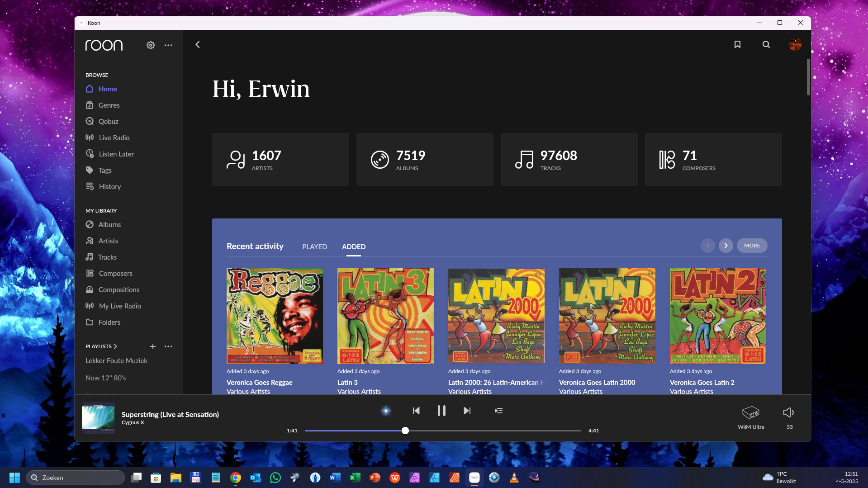Open Veronica Goes Latin 2 album cover
The height and width of the screenshot is (488, 868).
[x=718, y=316]
